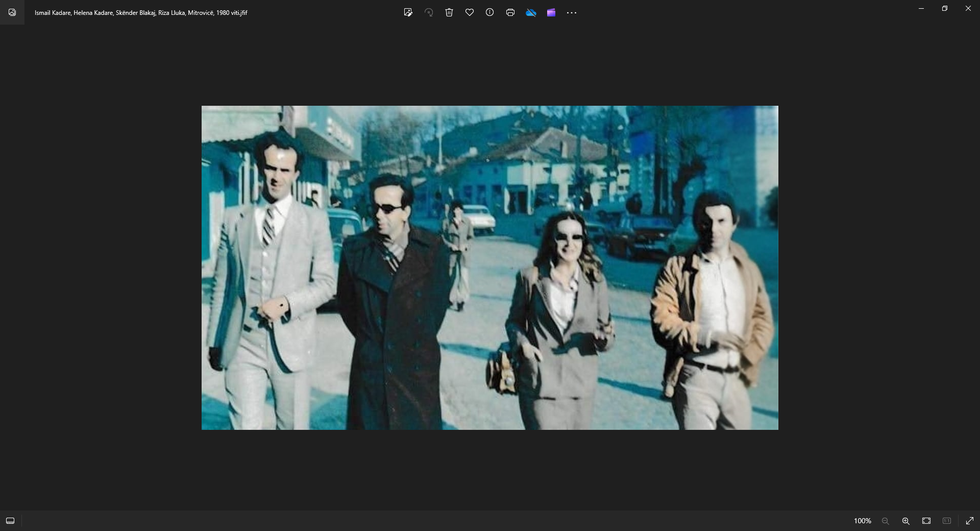The width and height of the screenshot is (980, 531).
Task: Click the 100% zoom level indicator
Action: (862, 521)
